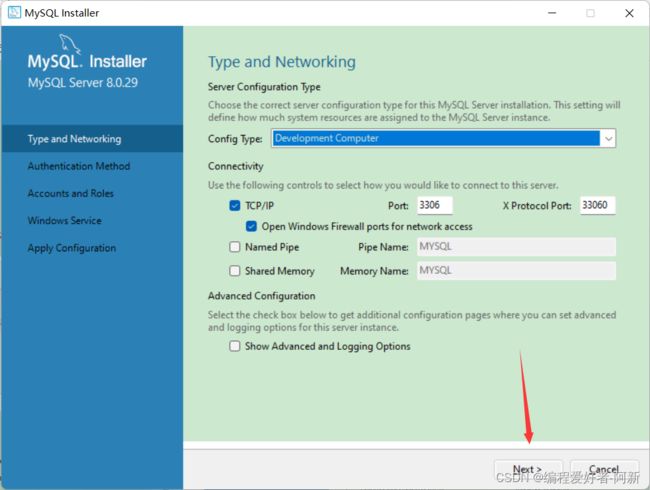This screenshot has width=650, height=490.
Task: Click the Advanced Configuration section label
Action: click(262, 296)
